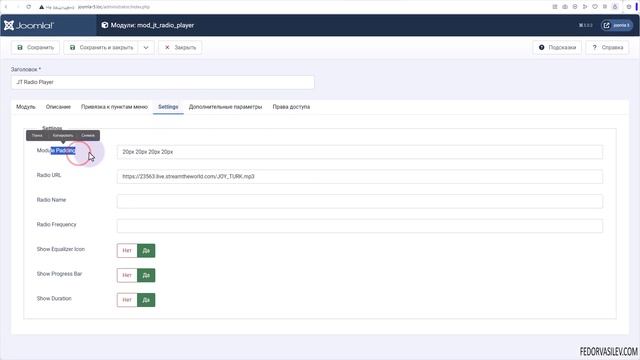
Task: Focus the empty Radio Frequency field
Action: 360,226
